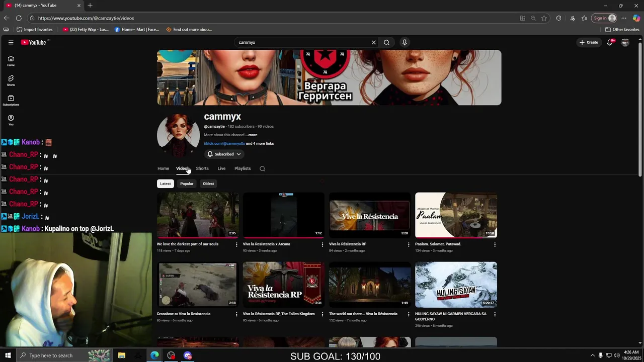The image size is (644, 362).
Task: Click the YouTube search input field
Action: [302, 42]
